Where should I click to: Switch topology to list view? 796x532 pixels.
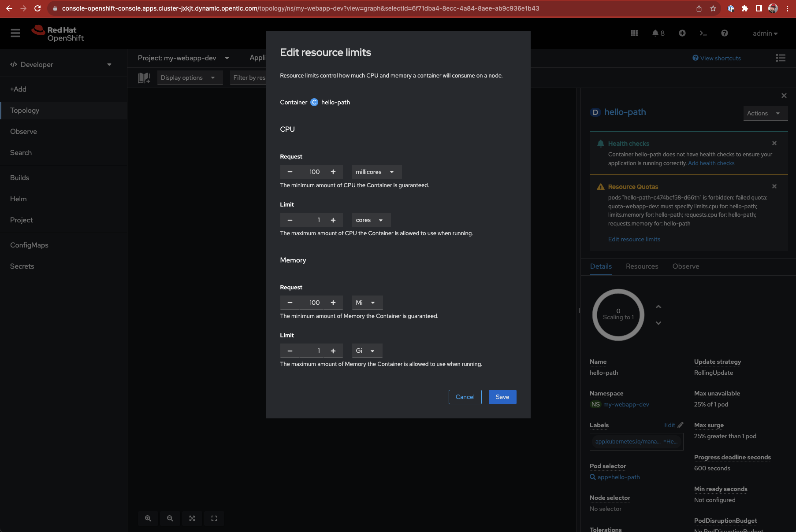780,58
